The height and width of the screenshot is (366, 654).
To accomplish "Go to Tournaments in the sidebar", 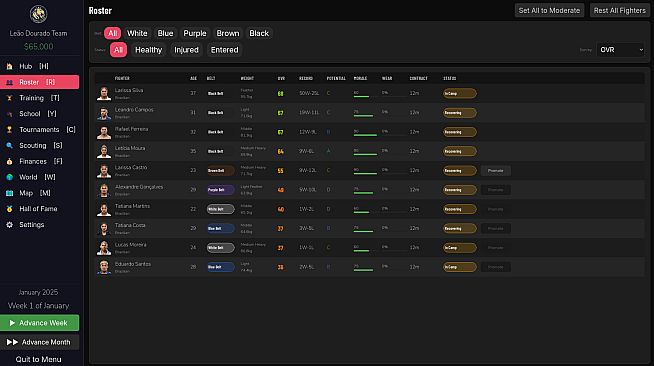I will [x=40, y=130].
